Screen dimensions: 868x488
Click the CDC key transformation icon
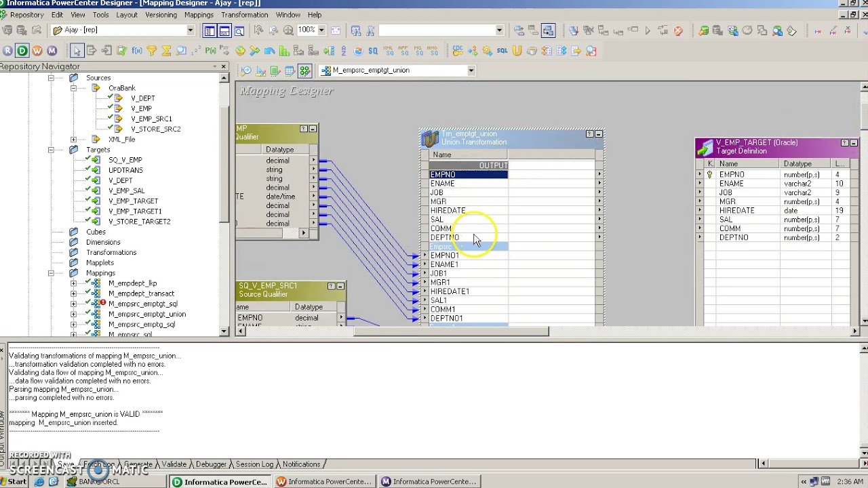(x=457, y=51)
